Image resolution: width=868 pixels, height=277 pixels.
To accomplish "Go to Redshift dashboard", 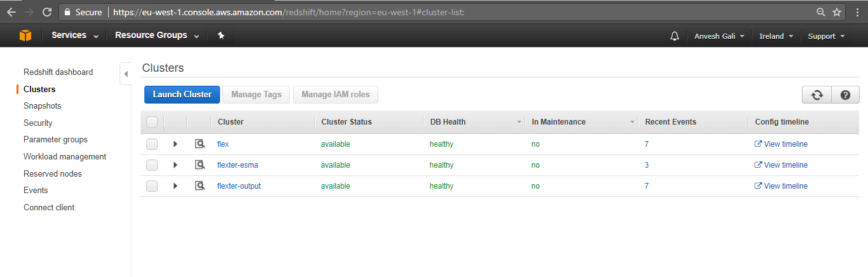I will [x=59, y=72].
